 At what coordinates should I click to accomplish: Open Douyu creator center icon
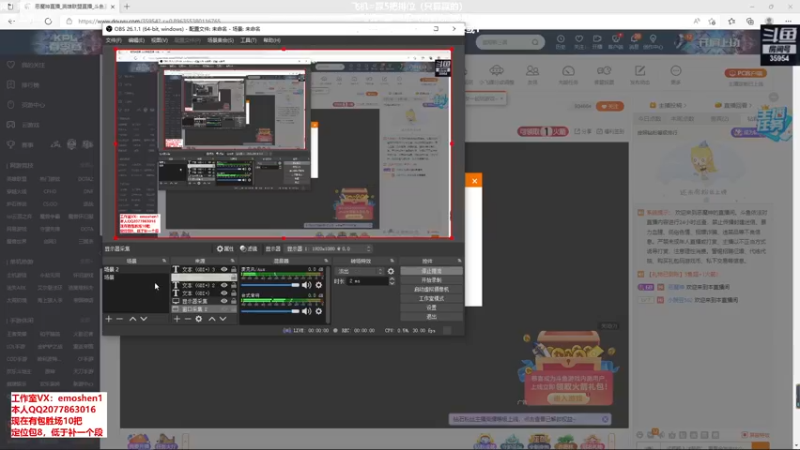click(653, 41)
